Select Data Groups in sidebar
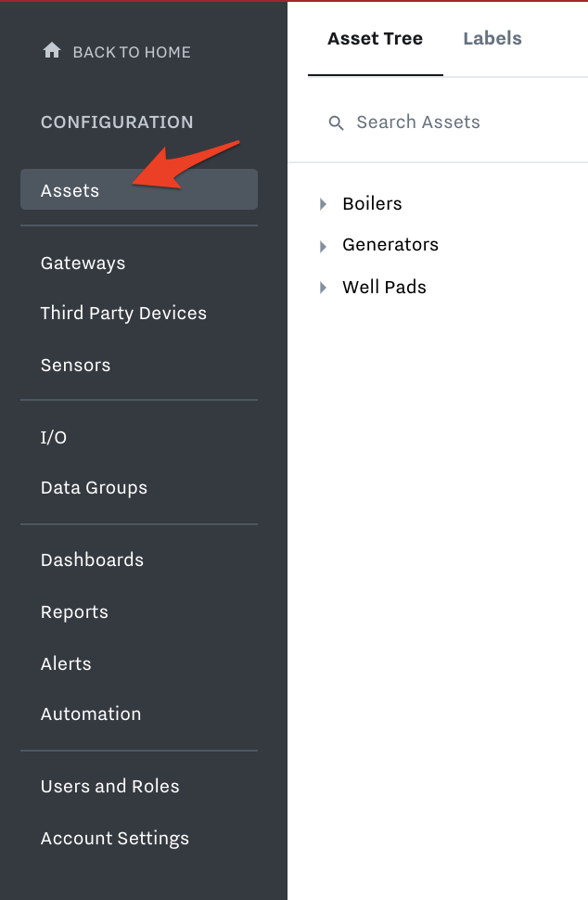 94,488
